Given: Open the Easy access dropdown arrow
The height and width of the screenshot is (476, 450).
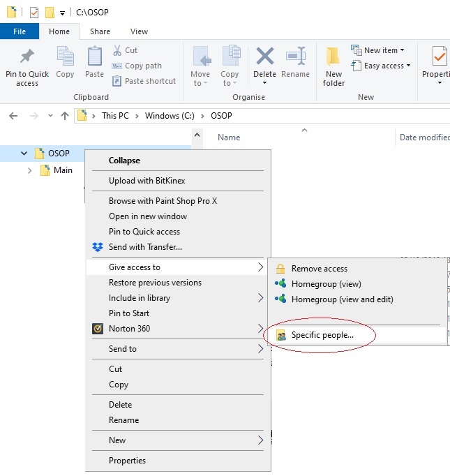Looking at the screenshot, I should [x=408, y=66].
